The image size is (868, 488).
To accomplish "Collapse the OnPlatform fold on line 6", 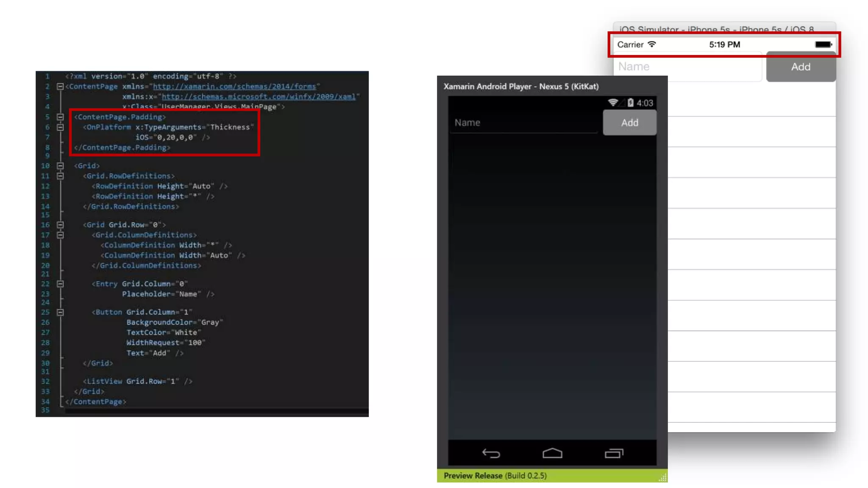I will 60,127.
